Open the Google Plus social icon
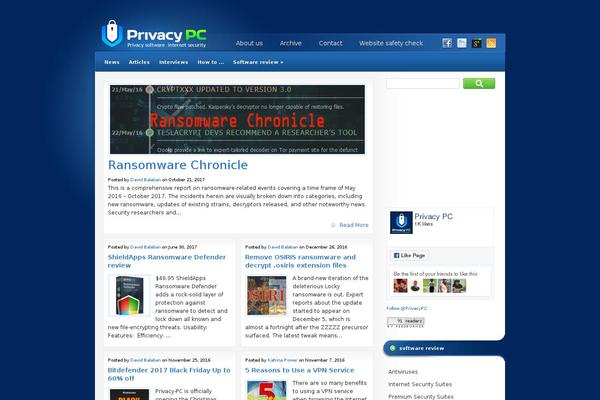This screenshot has width=600, height=400. 476,43
